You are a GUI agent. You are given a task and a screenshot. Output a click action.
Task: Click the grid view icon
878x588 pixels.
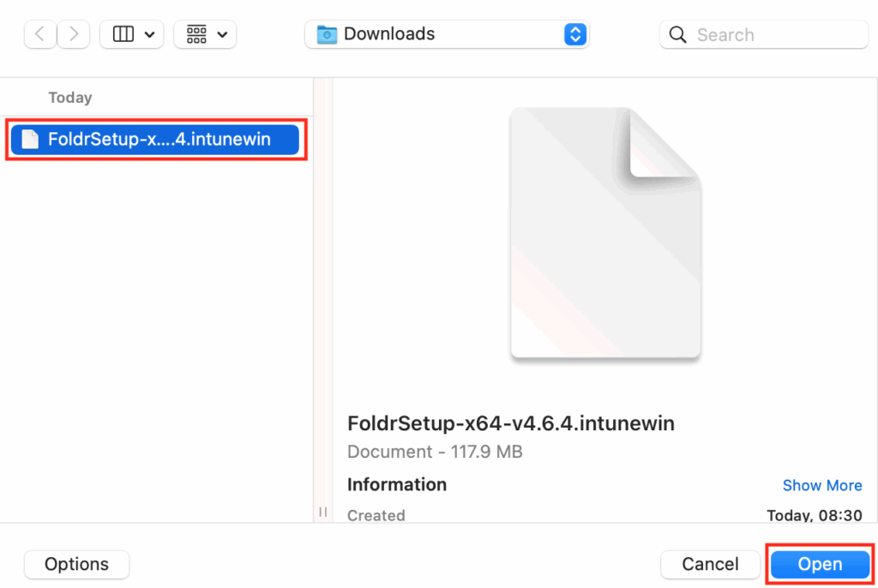195,34
